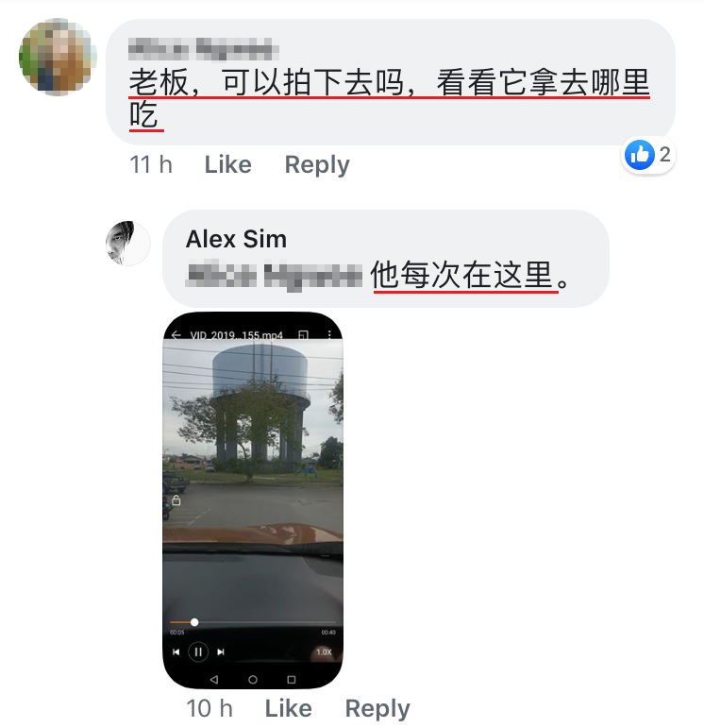Like the 11 h comment

click(x=227, y=164)
